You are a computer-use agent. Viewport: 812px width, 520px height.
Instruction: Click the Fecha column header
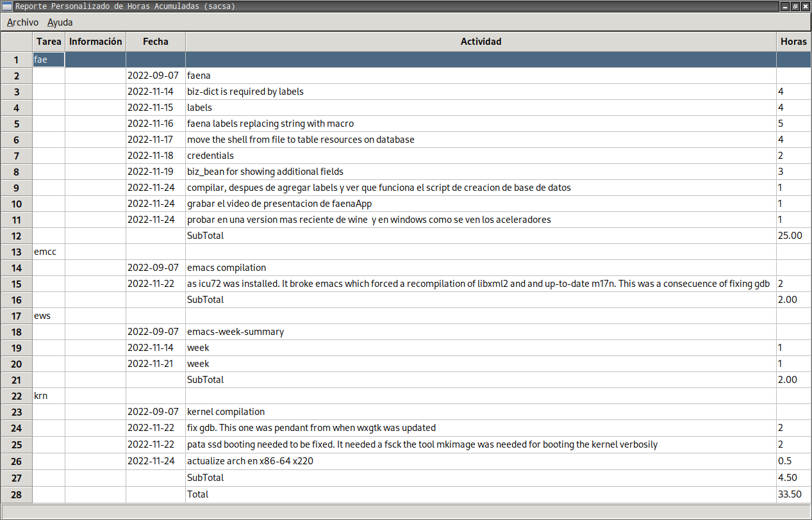pos(156,42)
